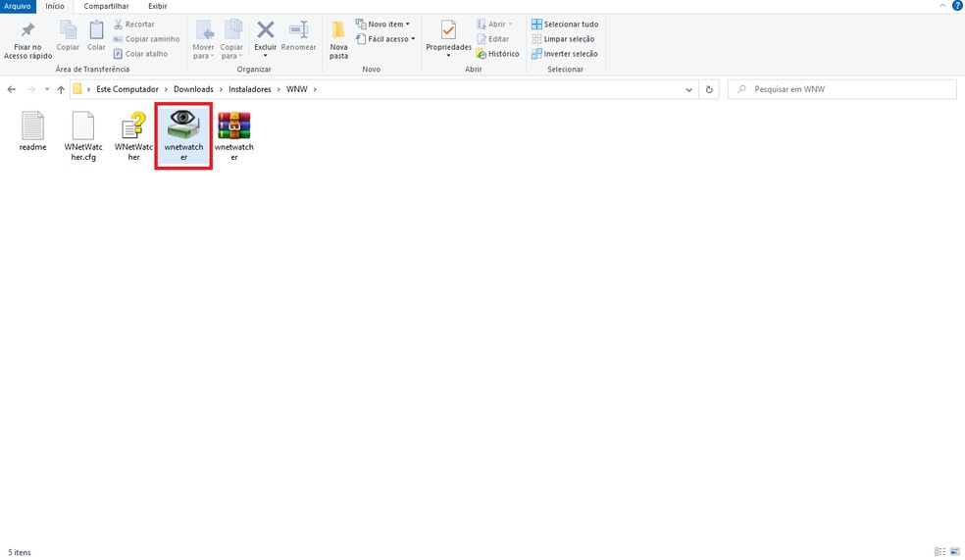Viewport: 965px width, 560px height.
Task: Pin folder with Fixar no Acesso rápido
Action: [x=27, y=40]
